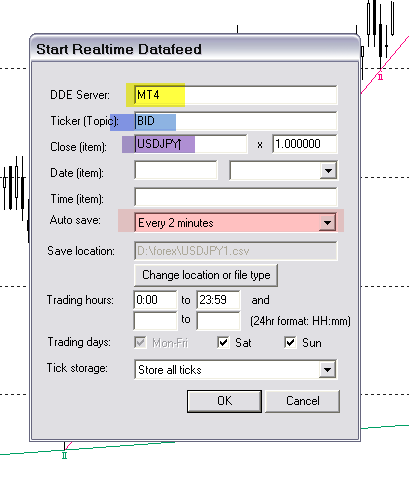Click the Date (item) text field
This screenshot has width=409, height=483.
pos(176,170)
